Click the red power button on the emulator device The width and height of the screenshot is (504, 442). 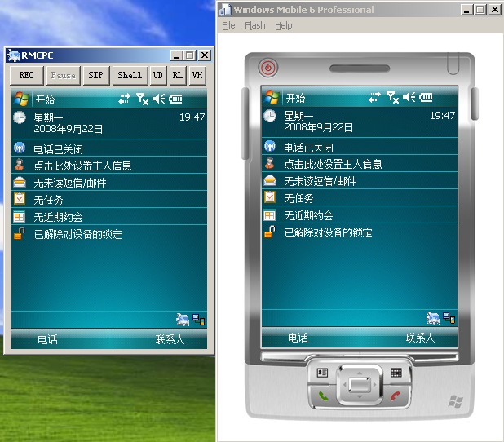tap(268, 68)
